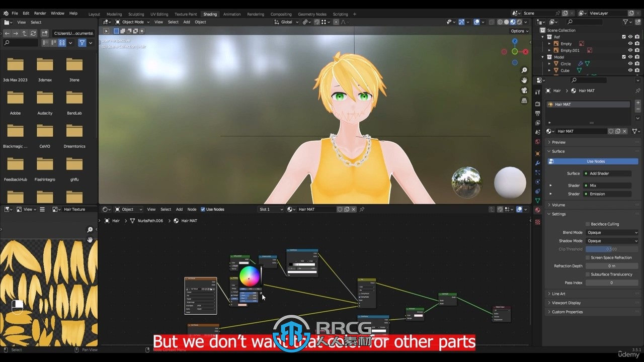The width and height of the screenshot is (644, 362).
Task: Choose the Select Box mode icon
Action: point(116,31)
